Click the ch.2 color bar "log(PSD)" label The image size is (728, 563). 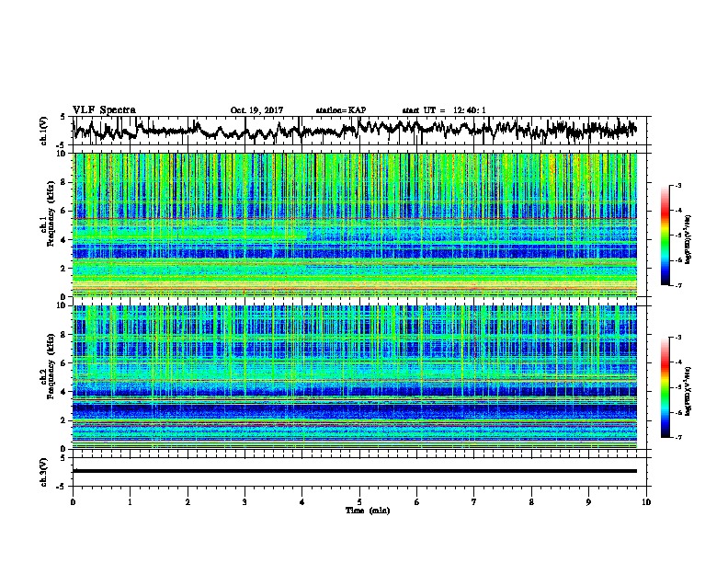pyautogui.click(x=688, y=391)
